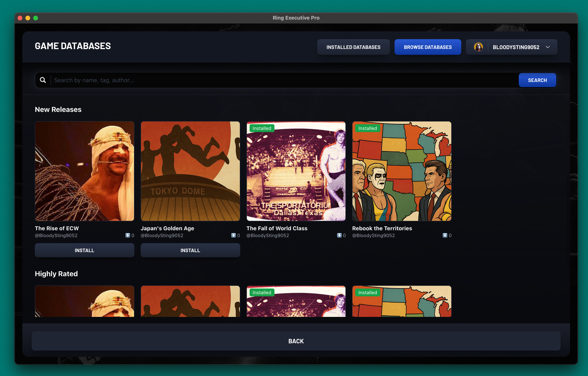588x376 pixels.
Task: Close the Ring Executive Pro window
Action: coord(20,18)
